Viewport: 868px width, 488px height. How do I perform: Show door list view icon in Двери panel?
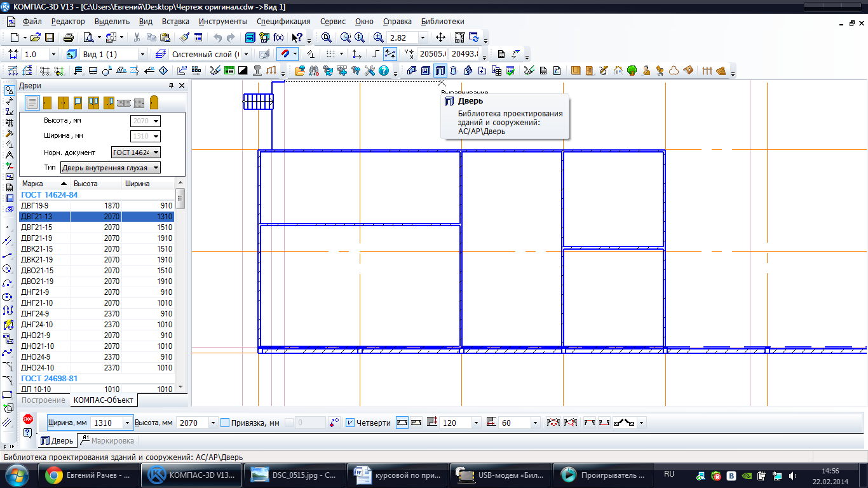[32, 103]
